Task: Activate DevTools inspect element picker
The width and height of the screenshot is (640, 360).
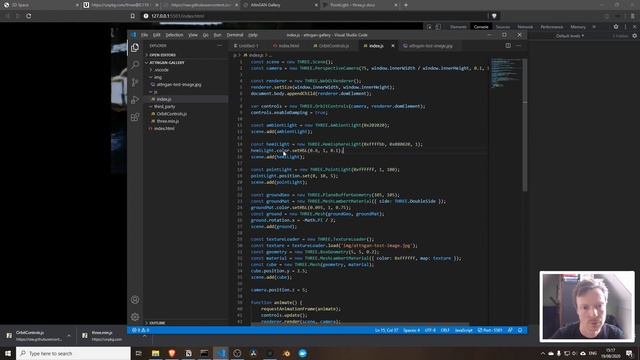Action: click(x=429, y=27)
